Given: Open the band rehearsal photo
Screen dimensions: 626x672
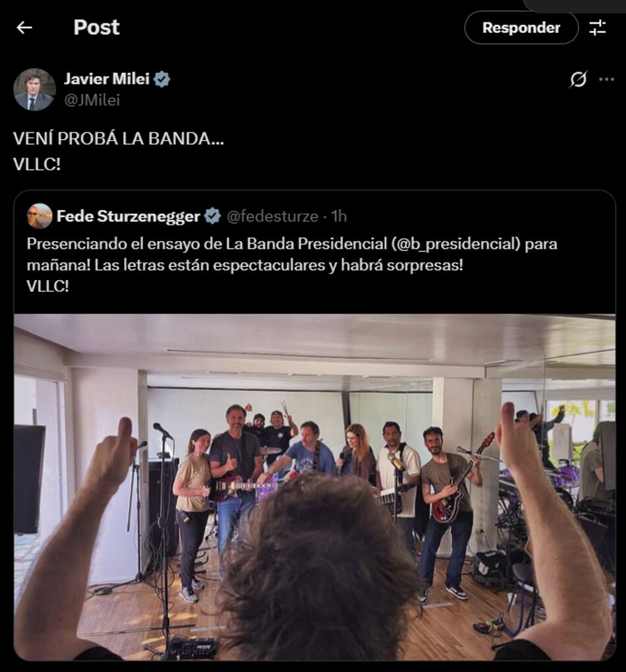Looking at the screenshot, I should pyautogui.click(x=315, y=488).
